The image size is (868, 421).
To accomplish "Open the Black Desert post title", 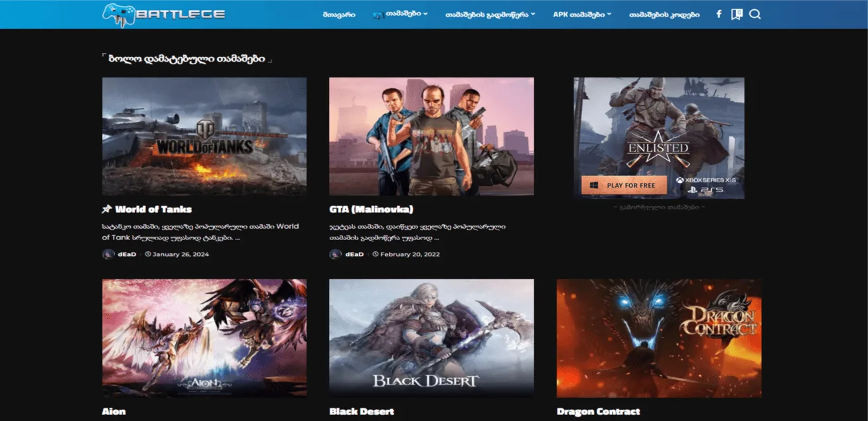I will click(362, 412).
